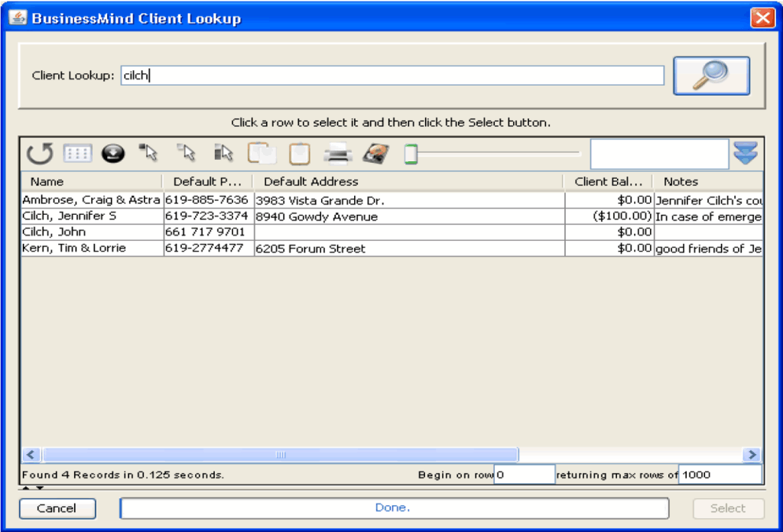The image size is (783, 532).
Task: Click the cursor icon with column bar
Action: [x=223, y=153]
